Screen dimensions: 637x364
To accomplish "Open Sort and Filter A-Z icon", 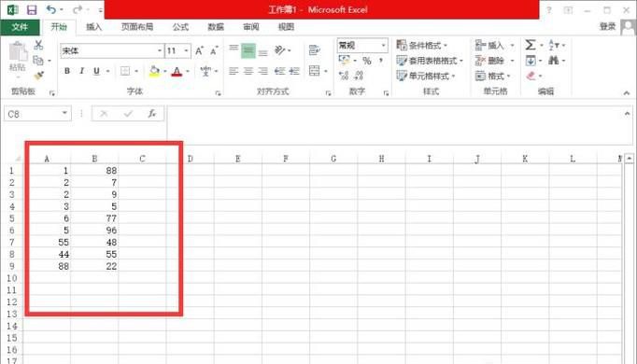I will pos(553,45).
